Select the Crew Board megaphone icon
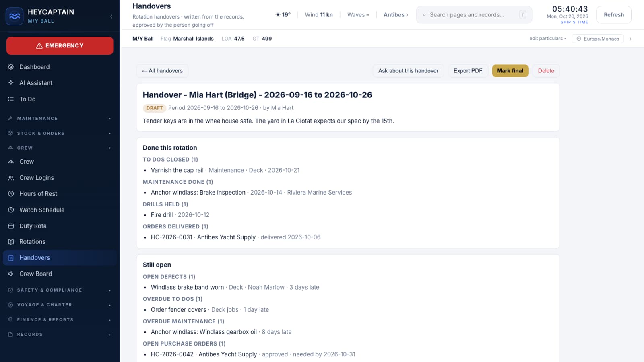 coord(11,274)
